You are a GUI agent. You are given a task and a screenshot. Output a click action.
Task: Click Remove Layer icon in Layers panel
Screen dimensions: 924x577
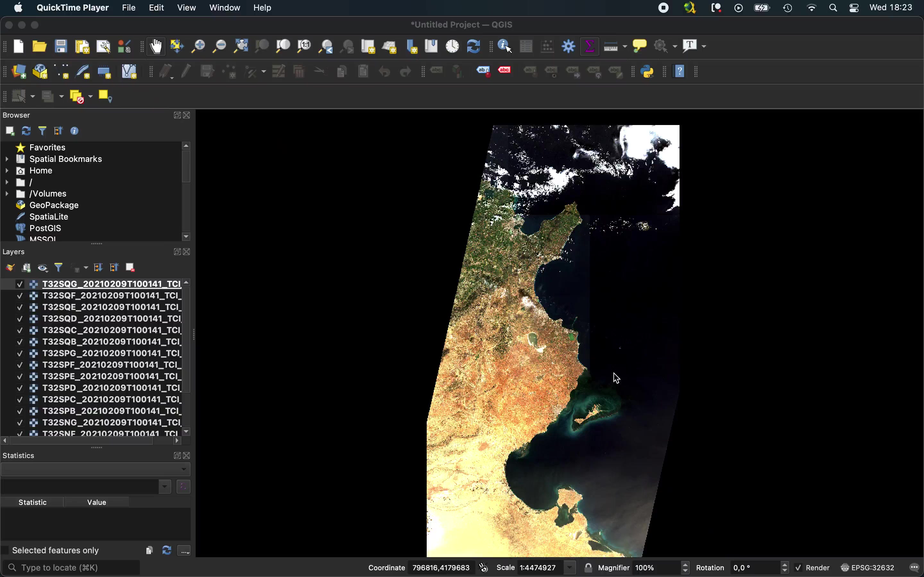click(x=130, y=268)
